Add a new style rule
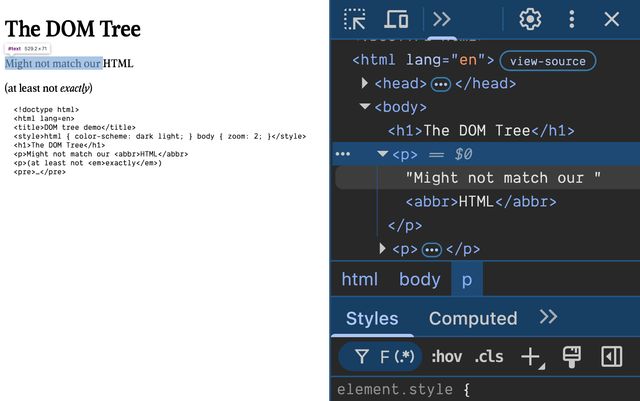Screen dimensions: 640x401 [531, 357]
